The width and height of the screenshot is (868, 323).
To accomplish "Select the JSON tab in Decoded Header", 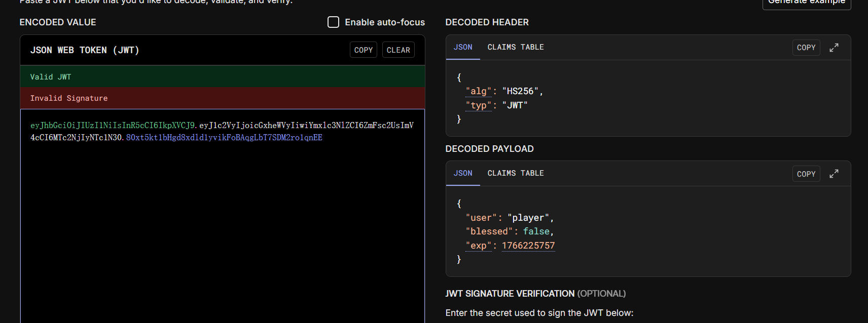I will click(x=463, y=47).
